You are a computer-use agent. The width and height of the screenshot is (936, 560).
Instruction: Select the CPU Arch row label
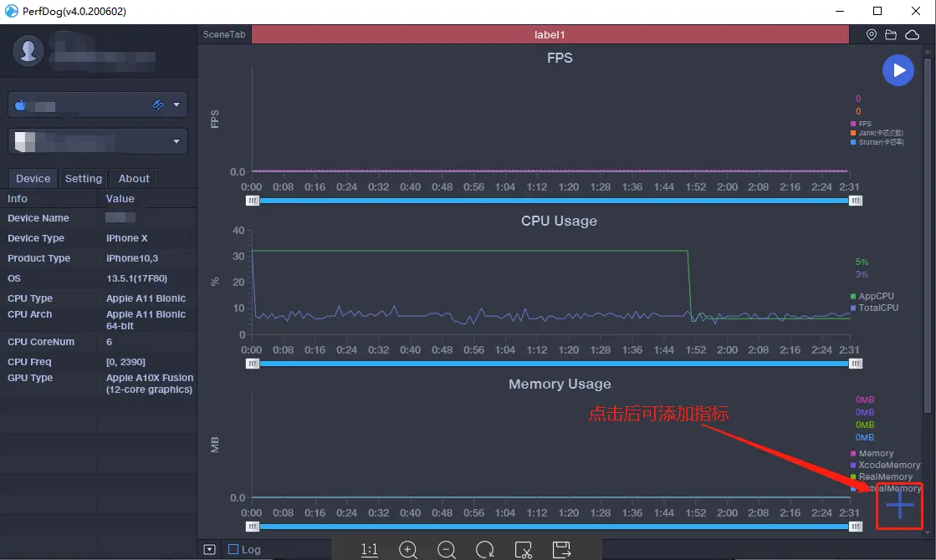tap(30, 314)
